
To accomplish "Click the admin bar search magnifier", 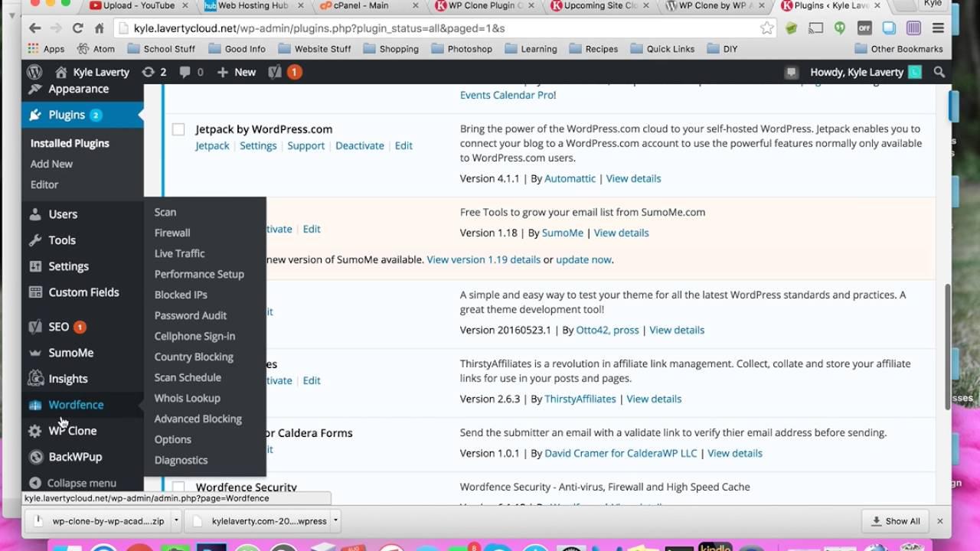I will 939,72.
